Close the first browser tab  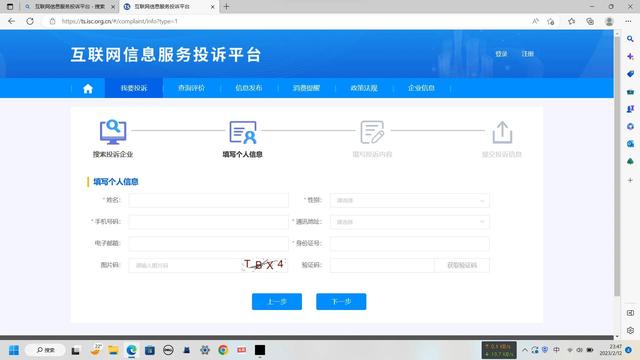coord(113,7)
